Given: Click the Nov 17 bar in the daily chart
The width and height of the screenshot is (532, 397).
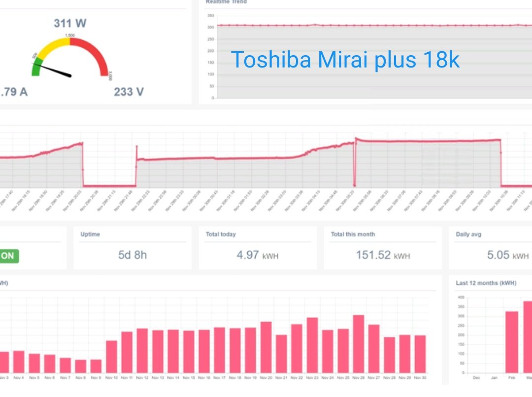Looking at the screenshot, I should [x=219, y=350].
